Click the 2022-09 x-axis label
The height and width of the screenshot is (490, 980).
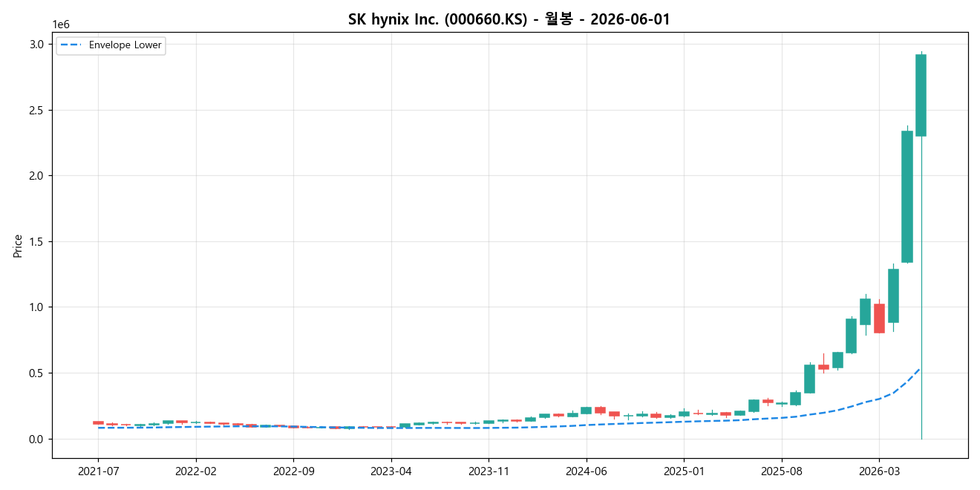click(x=293, y=471)
